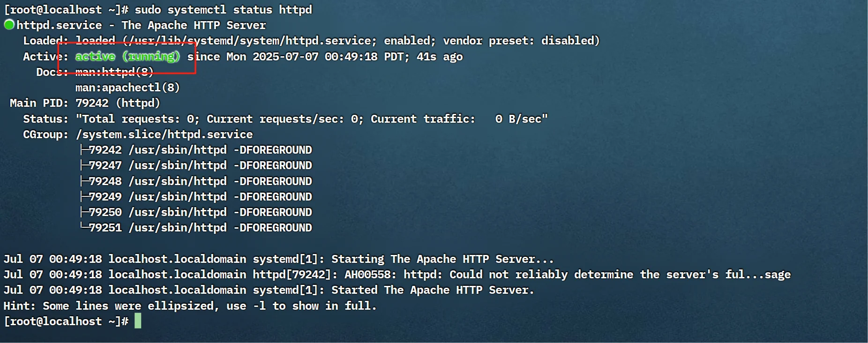This screenshot has width=868, height=343.
Task: Click the Status 'Total requests: 0' line
Action: coord(285,119)
